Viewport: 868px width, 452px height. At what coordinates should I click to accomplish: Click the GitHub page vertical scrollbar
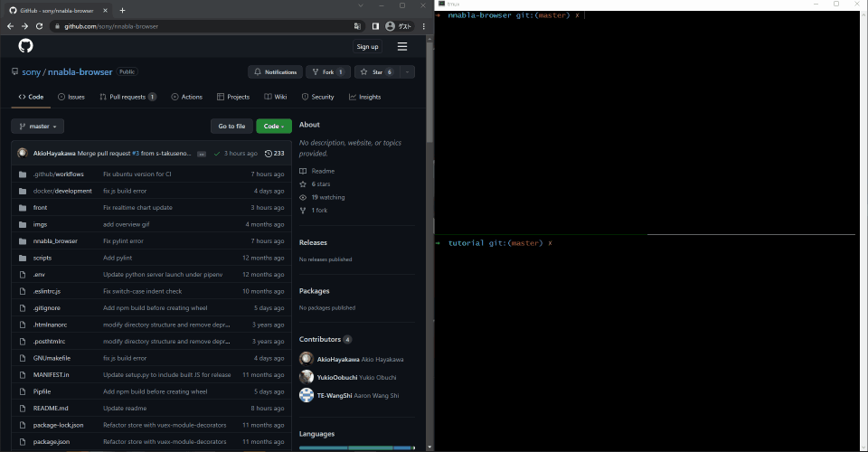[429, 92]
